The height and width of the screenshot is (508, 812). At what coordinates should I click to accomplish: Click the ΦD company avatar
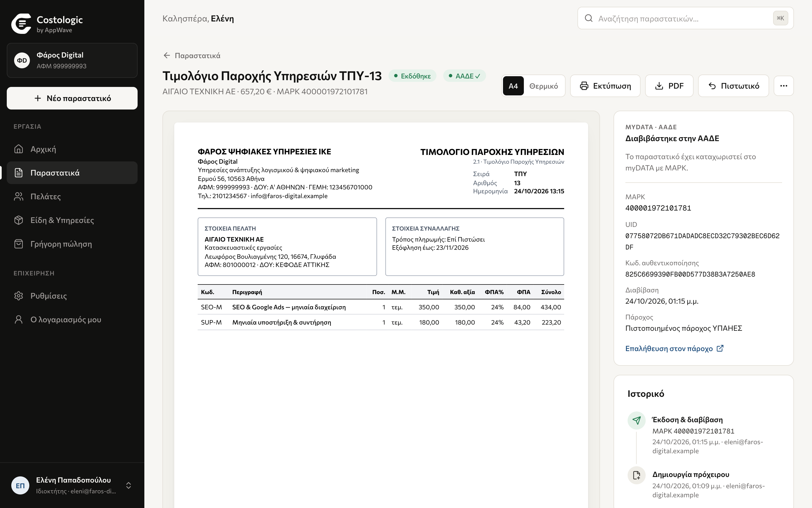[x=22, y=60]
